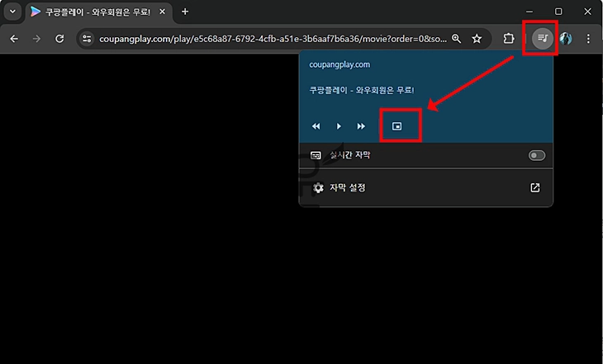Click the live caption icon beside 실시간 자막

click(316, 155)
